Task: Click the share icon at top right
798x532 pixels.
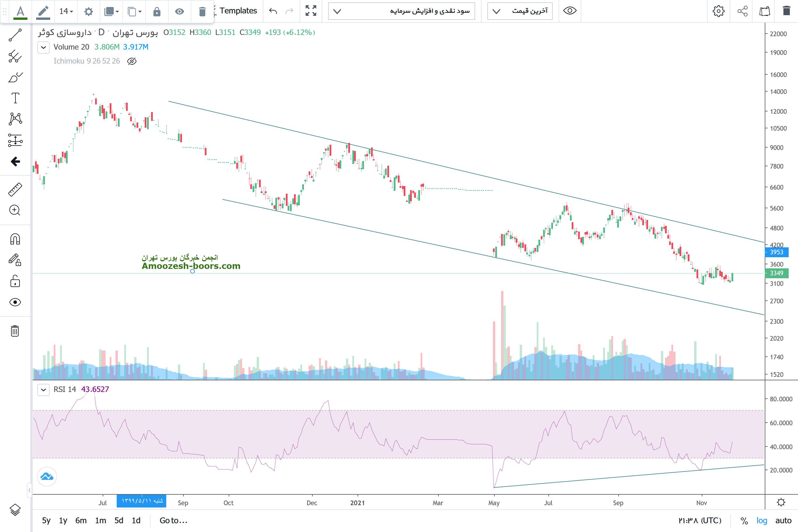Action: click(x=742, y=11)
